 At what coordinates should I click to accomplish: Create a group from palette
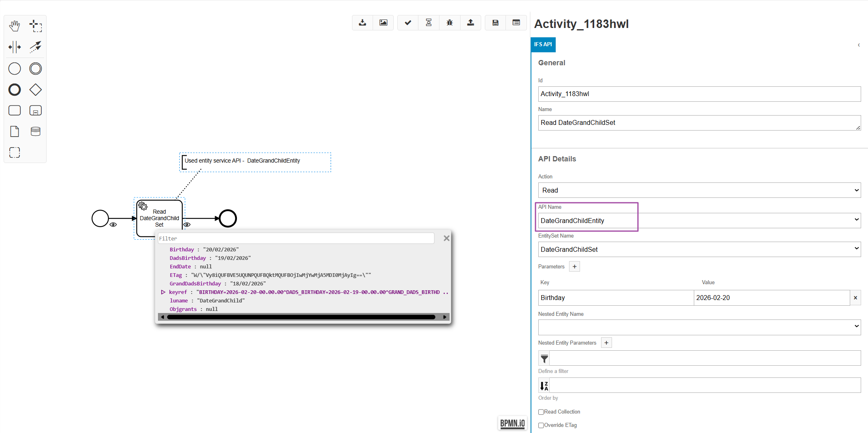15,152
